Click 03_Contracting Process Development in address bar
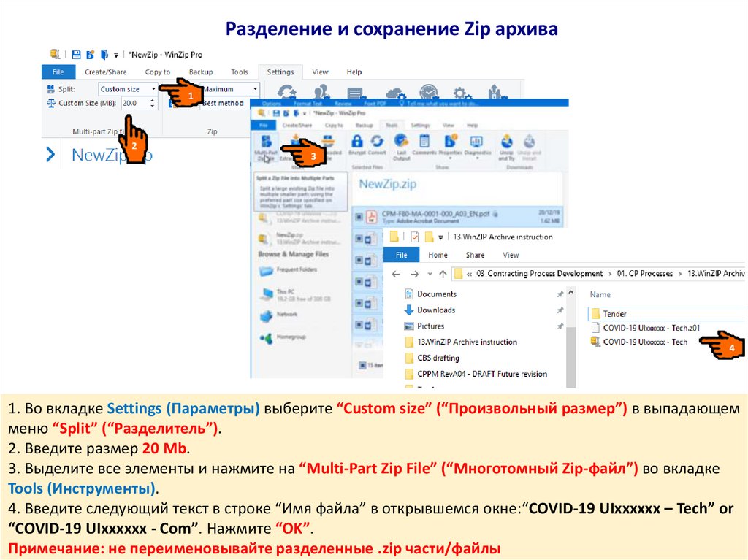 540,273
